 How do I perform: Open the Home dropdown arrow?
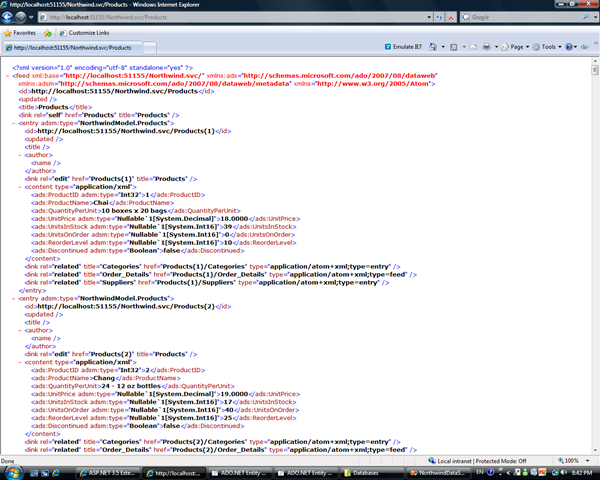point(443,47)
